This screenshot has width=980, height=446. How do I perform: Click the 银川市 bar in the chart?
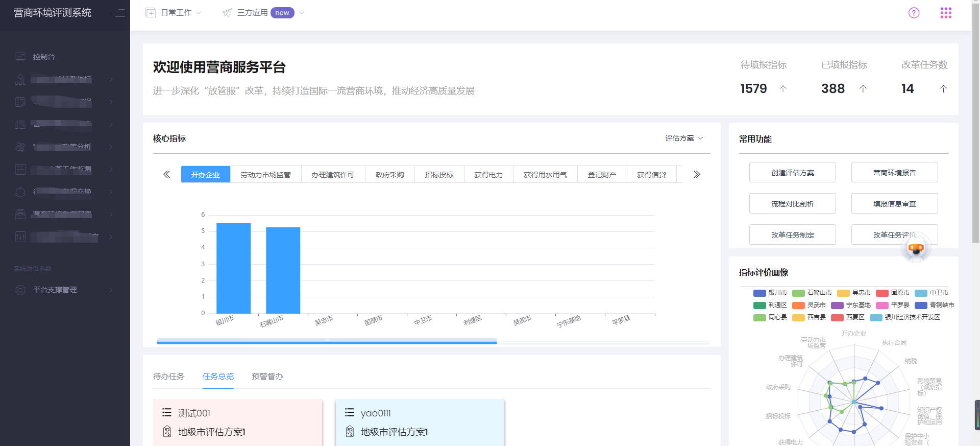(233, 268)
